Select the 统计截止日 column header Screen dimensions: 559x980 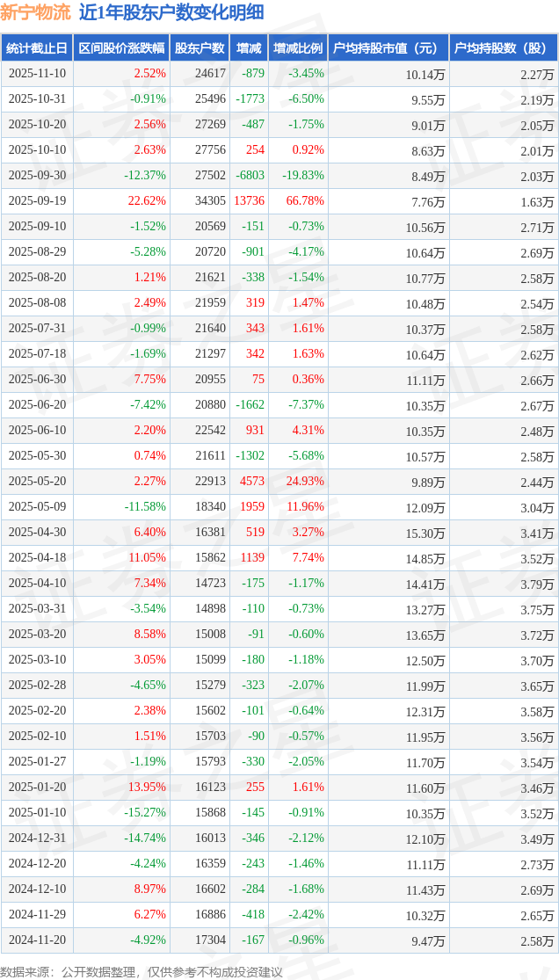[x=37, y=48]
